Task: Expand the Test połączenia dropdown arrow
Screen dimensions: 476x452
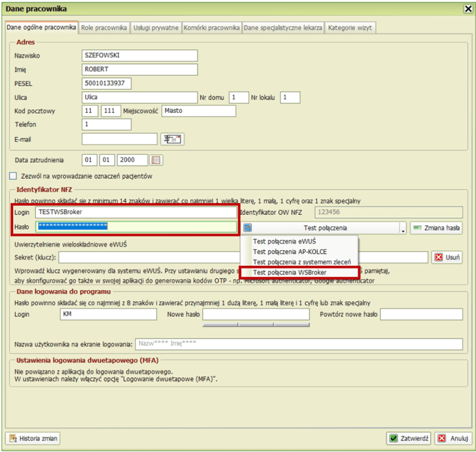Action: [402, 228]
